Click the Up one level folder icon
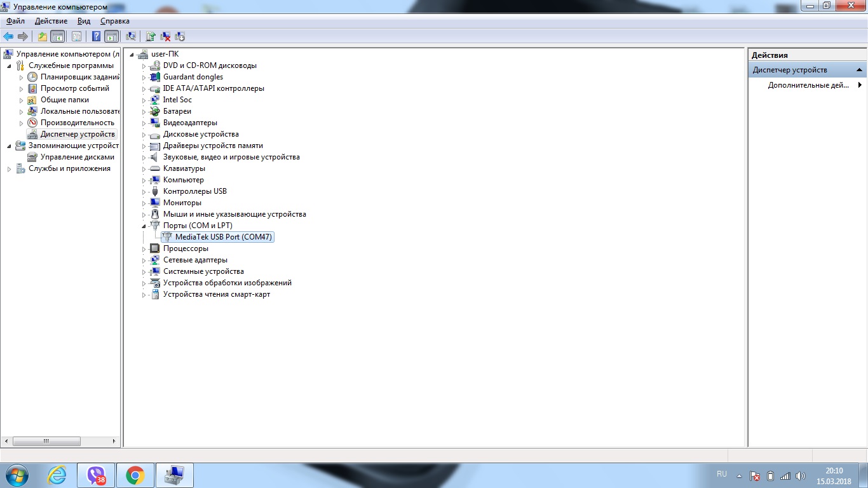The width and height of the screenshot is (868, 488). pyautogui.click(x=42, y=37)
